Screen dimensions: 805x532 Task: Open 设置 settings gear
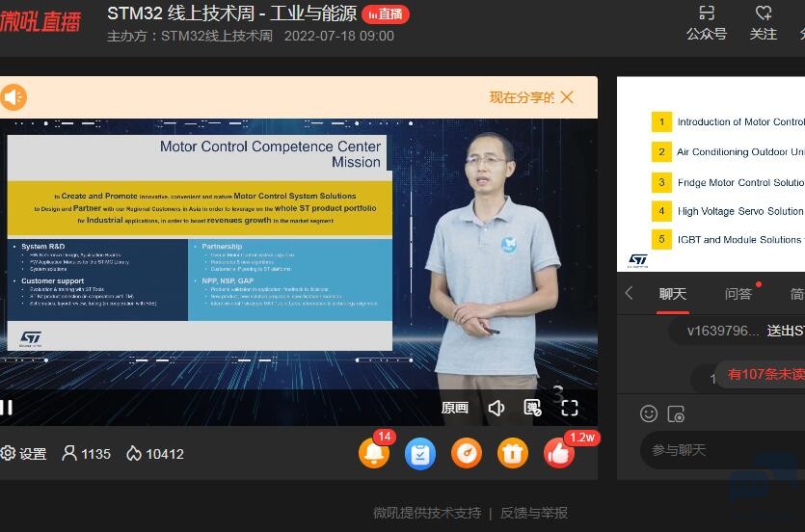pyautogui.click(x=23, y=454)
